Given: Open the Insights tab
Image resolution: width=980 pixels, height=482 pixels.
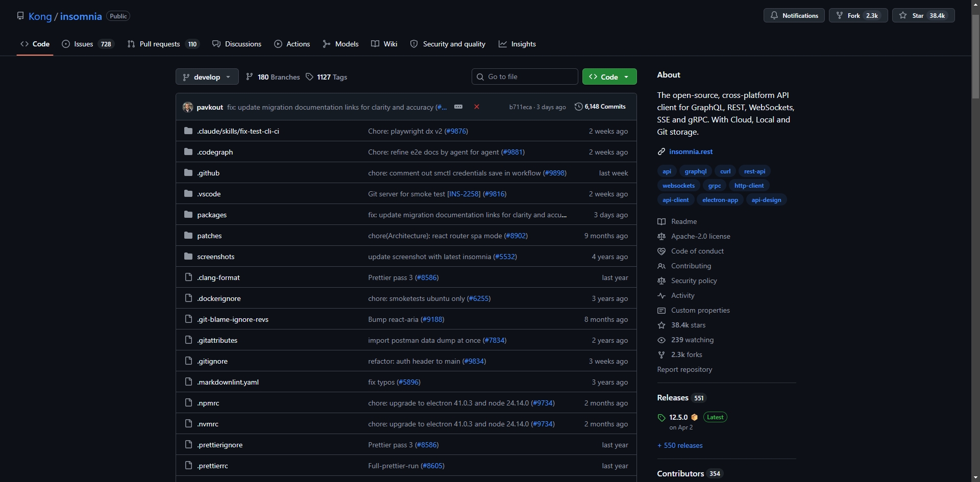Looking at the screenshot, I should [518, 44].
